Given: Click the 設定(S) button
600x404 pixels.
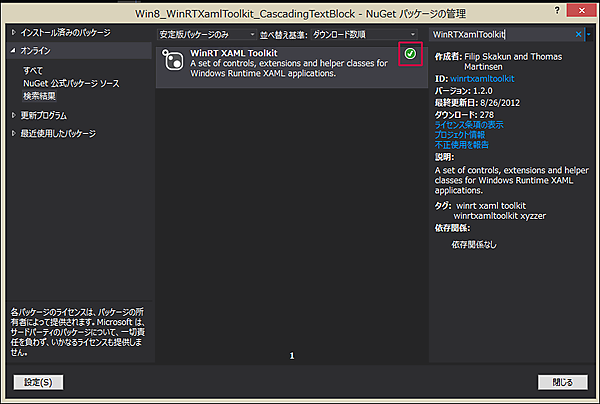Looking at the screenshot, I should click(x=38, y=382).
